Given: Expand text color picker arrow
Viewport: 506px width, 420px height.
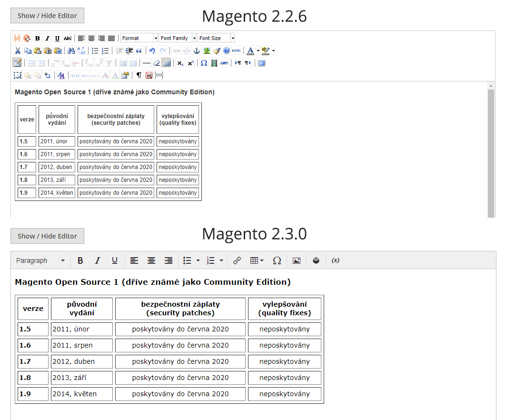Looking at the screenshot, I should [x=258, y=50].
